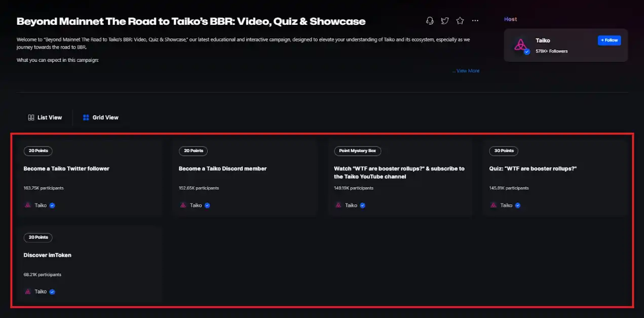Open Watch WTF are booster rollups task
644x318 pixels.
point(399,172)
